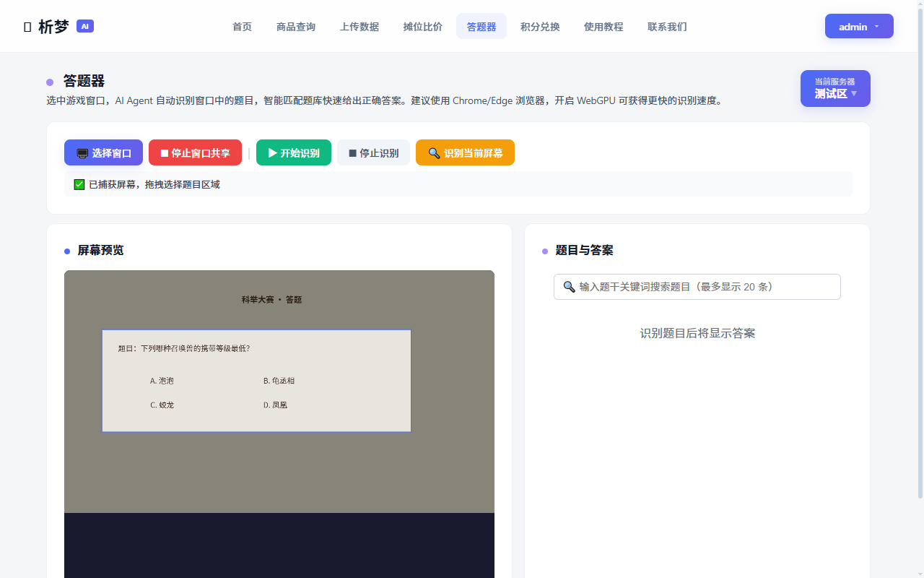
Task: Click the 题目与答案 section heading
Action: coord(584,250)
